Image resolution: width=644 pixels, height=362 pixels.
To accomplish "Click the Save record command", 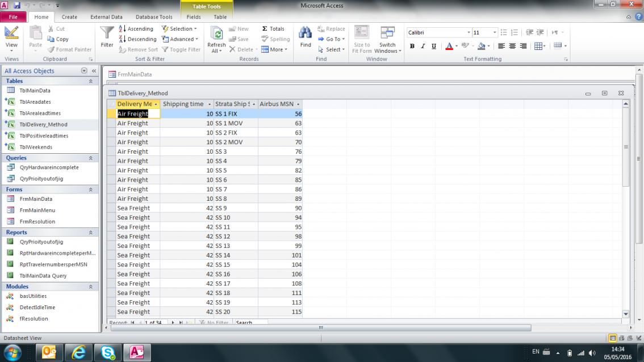I will [x=239, y=39].
